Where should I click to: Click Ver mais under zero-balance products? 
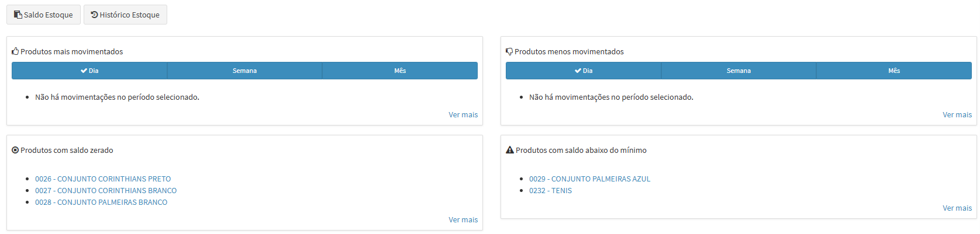[x=463, y=220]
